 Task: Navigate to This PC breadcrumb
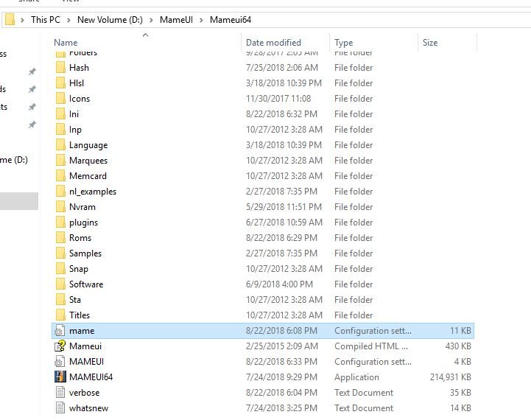46,20
